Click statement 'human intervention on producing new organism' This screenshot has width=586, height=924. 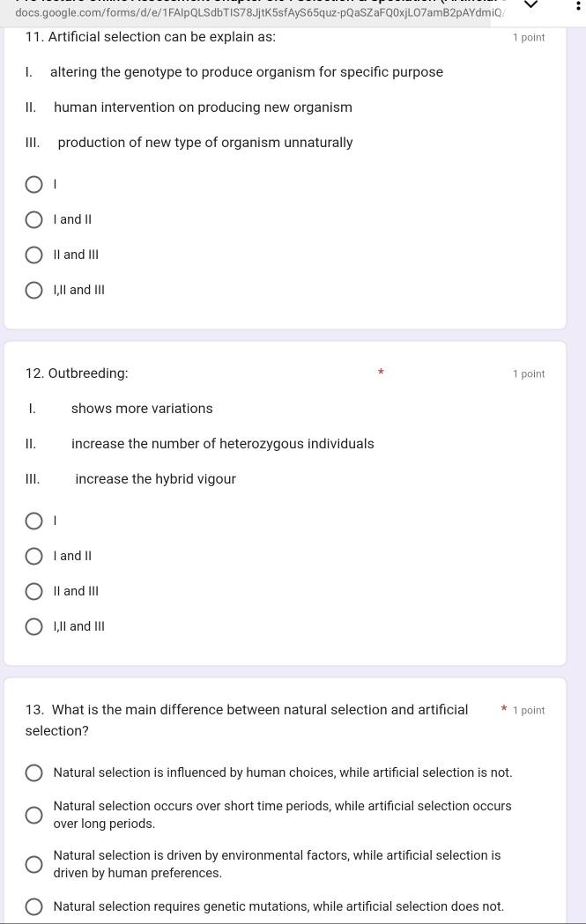pos(203,107)
